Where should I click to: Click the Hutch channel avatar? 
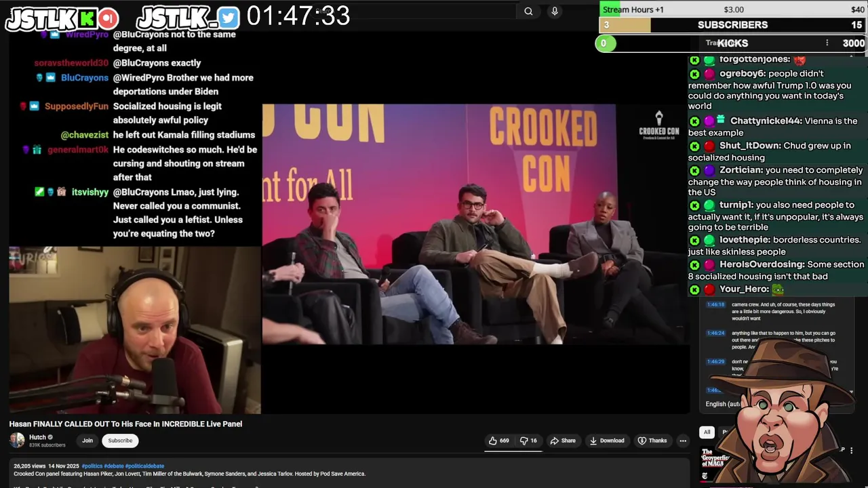pos(17,441)
